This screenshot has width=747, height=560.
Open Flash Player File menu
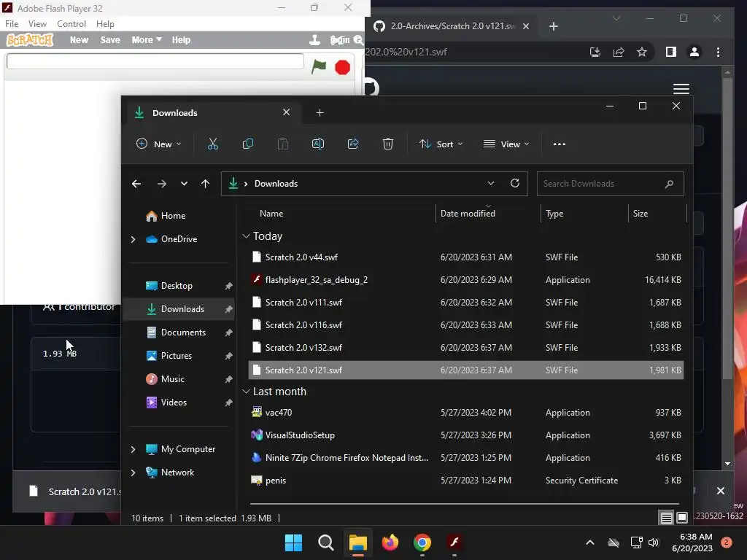12,24
